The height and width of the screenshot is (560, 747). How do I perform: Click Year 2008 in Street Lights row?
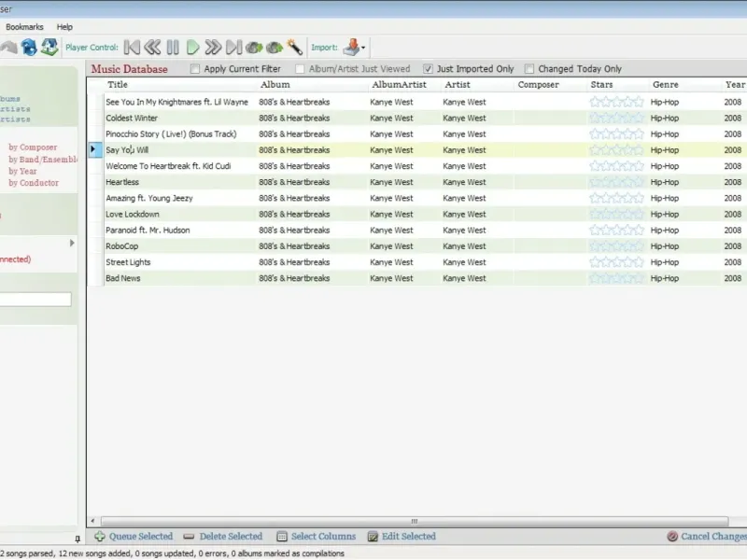coord(732,262)
